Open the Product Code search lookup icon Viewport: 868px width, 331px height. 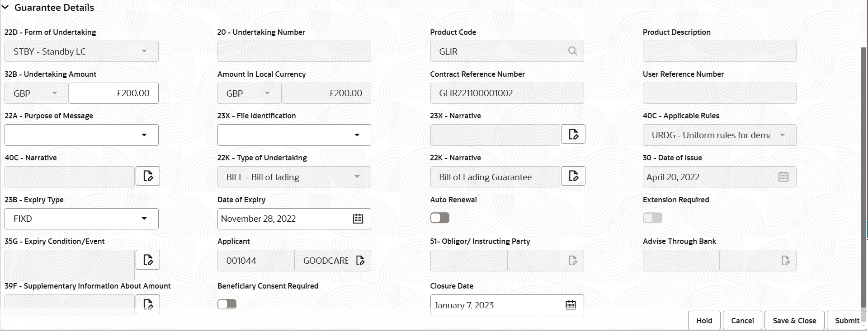[x=572, y=51]
